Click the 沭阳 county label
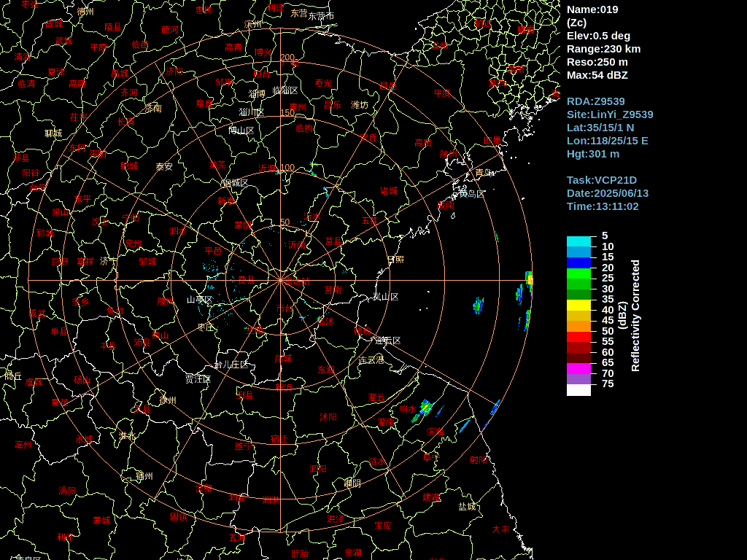The width and height of the screenshot is (747, 560). point(328,417)
